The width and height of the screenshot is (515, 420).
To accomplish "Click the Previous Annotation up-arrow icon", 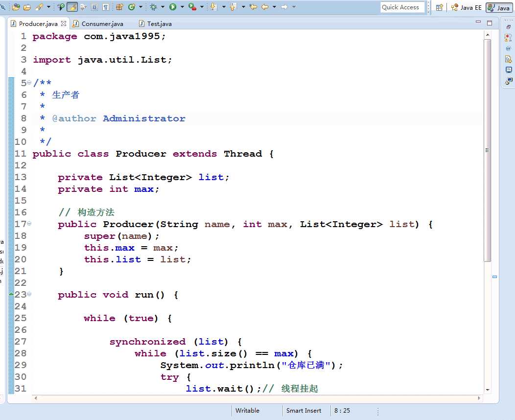I will pos(233,6).
